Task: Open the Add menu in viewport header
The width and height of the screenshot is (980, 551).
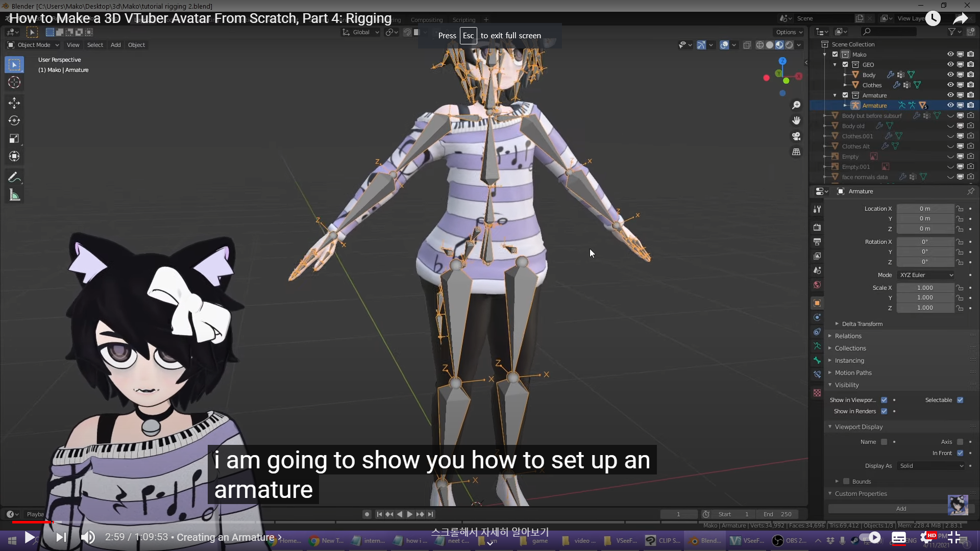Action: pyautogui.click(x=116, y=45)
